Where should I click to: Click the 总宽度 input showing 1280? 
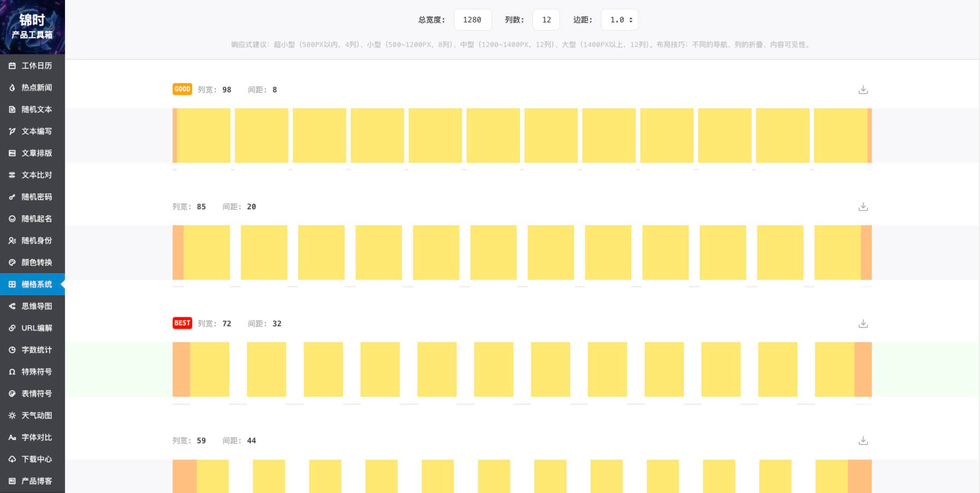[473, 20]
